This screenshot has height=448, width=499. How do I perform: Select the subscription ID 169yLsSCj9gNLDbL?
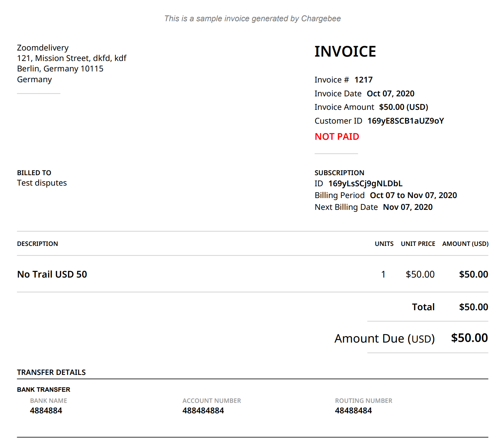click(365, 184)
